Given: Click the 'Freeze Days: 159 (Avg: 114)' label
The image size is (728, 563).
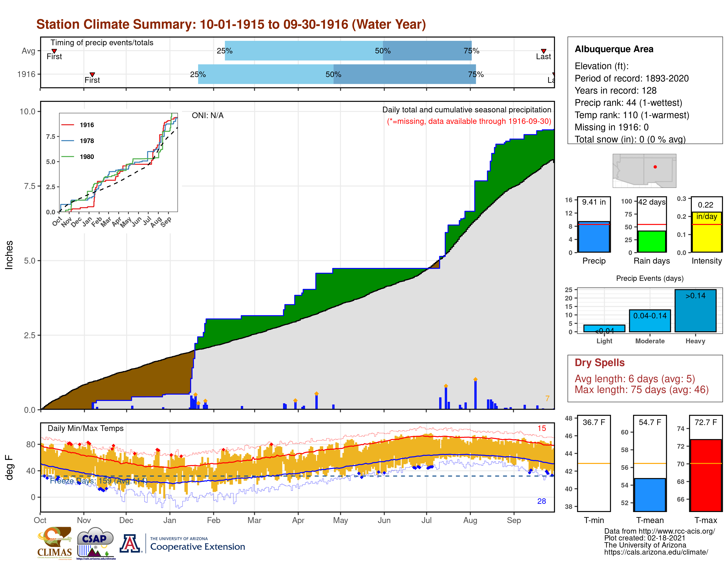Looking at the screenshot, I should tap(99, 481).
